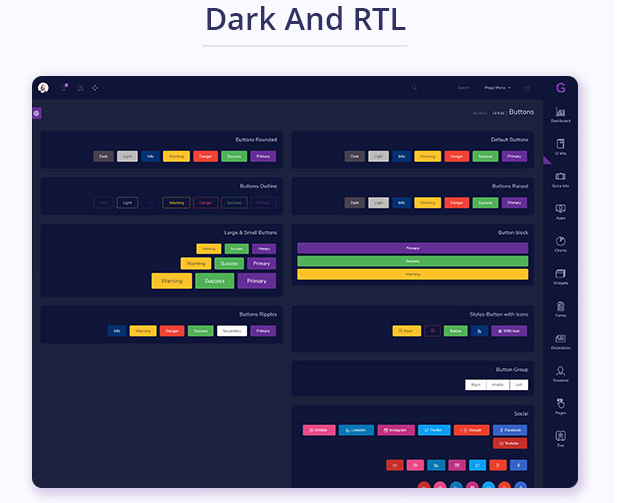Expand the Mega Menu dropdown
Viewport: 617px width, 503px height.
click(499, 88)
